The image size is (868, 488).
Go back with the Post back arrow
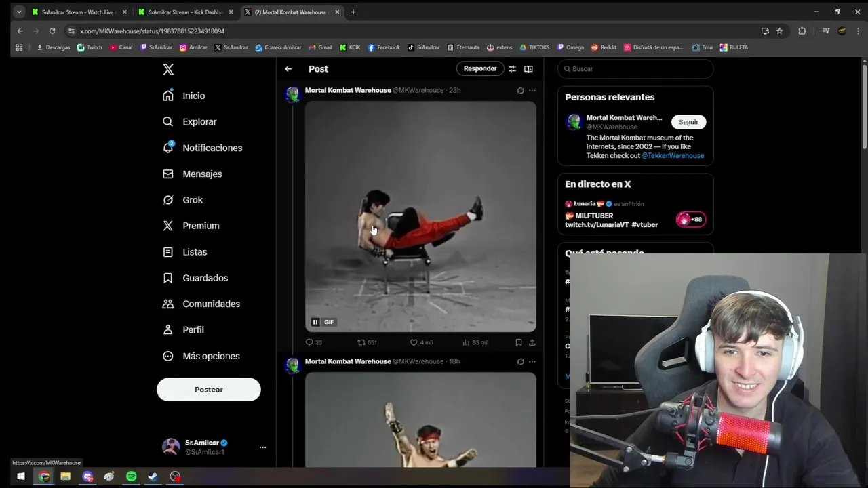coord(288,68)
